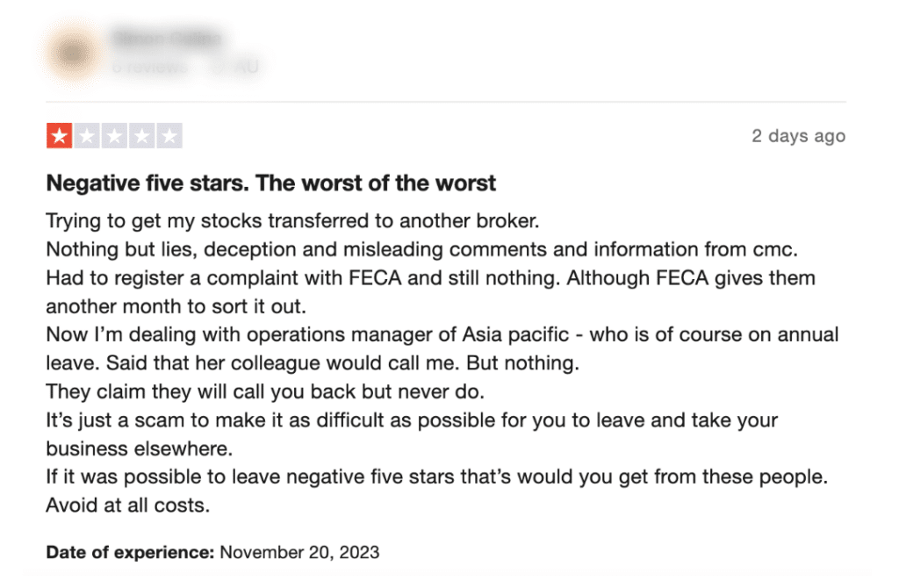Image resolution: width=899 pixels, height=588 pixels.
Task: Click the red first rating star
Action: 59,136
